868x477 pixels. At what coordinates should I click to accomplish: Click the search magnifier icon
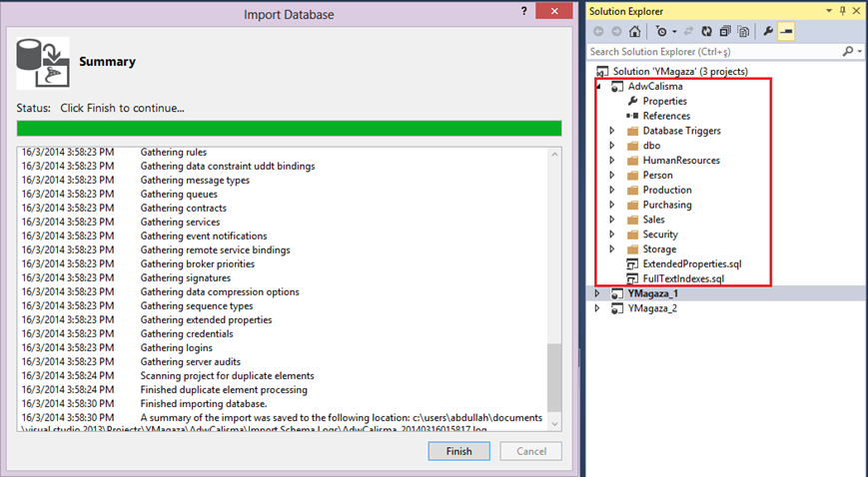[847, 52]
